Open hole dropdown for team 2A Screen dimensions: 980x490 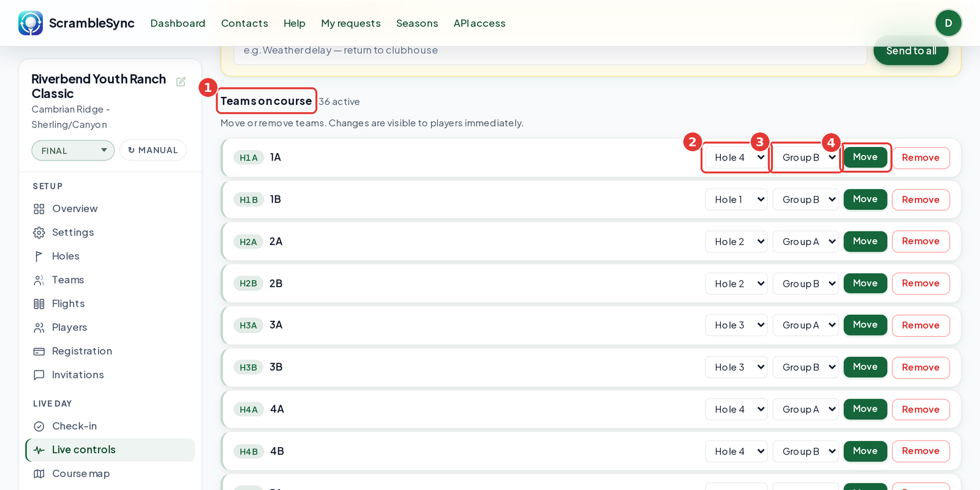(736, 241)
